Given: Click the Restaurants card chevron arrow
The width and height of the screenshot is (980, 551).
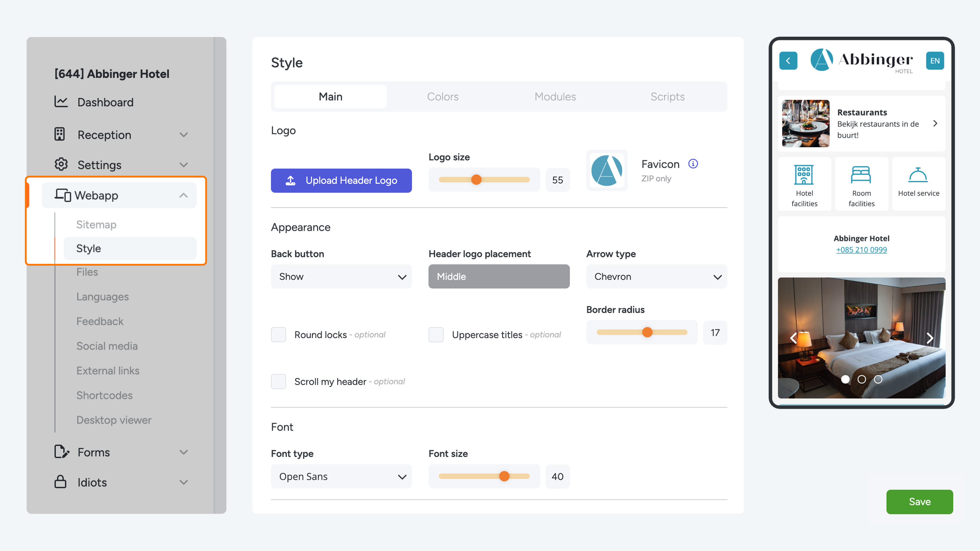Looking at the screenshot, I should coord(935,123).
